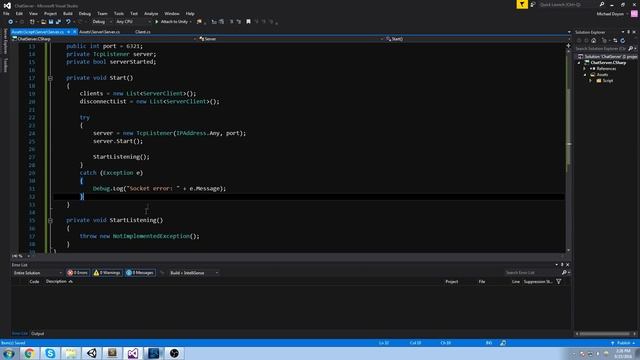Viewport: 640px width, 360px height.
Task: Select ChatServer.CSharp project in Solution Explorer
Action: click(608, 63)
